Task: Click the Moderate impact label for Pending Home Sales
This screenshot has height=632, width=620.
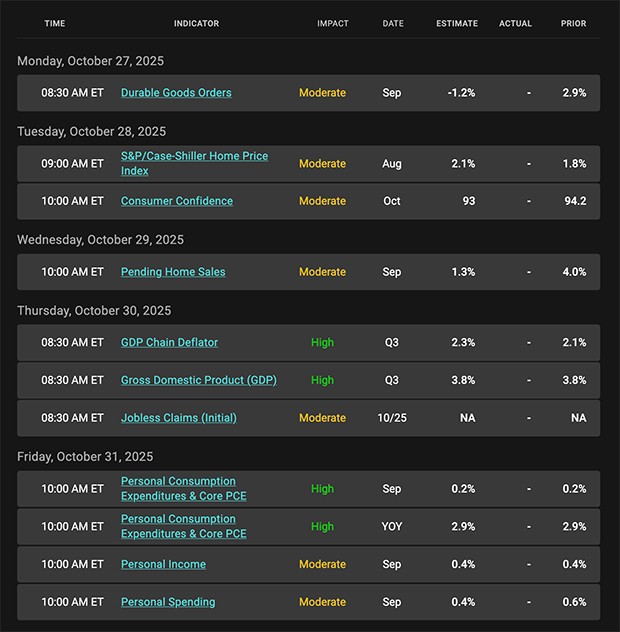Action: pyautogui.click(x=322, y=272)
